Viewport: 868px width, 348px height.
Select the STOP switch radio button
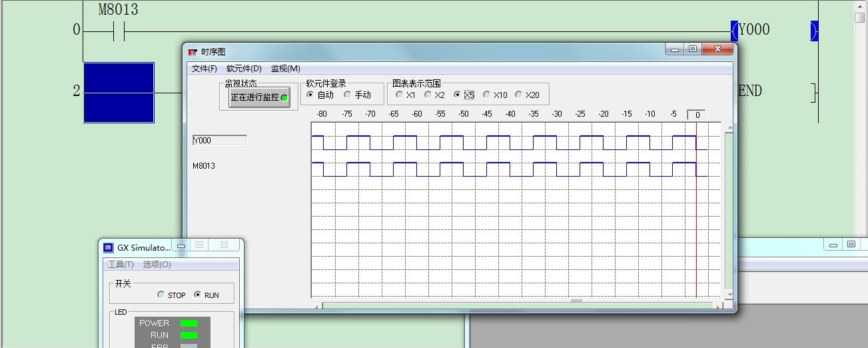click(x=161, y=295)
